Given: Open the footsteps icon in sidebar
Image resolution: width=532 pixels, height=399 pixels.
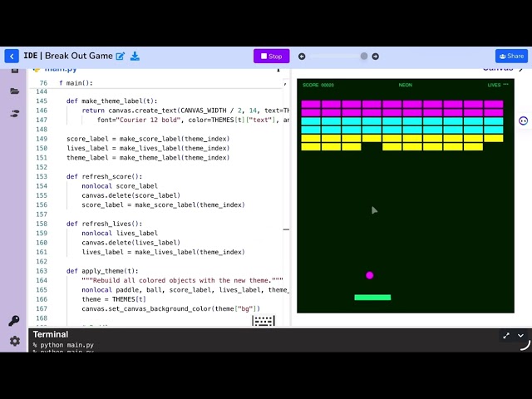Looking at the screenshot, I should point(15,113).
